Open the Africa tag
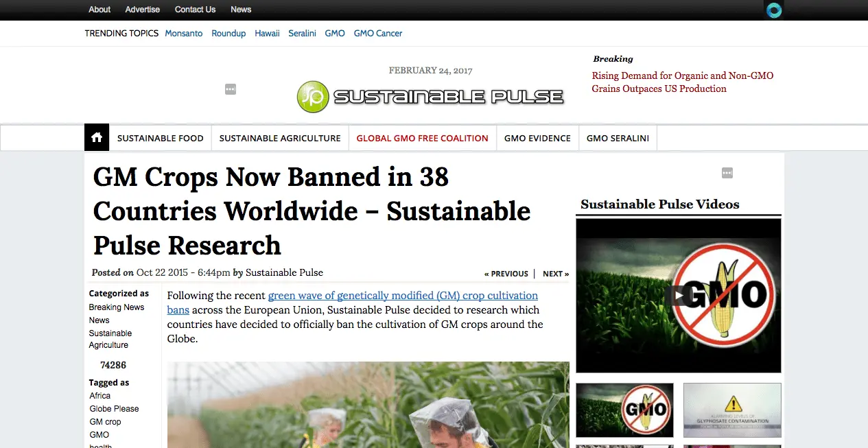The image size is (868, 448). coord(100,396)
